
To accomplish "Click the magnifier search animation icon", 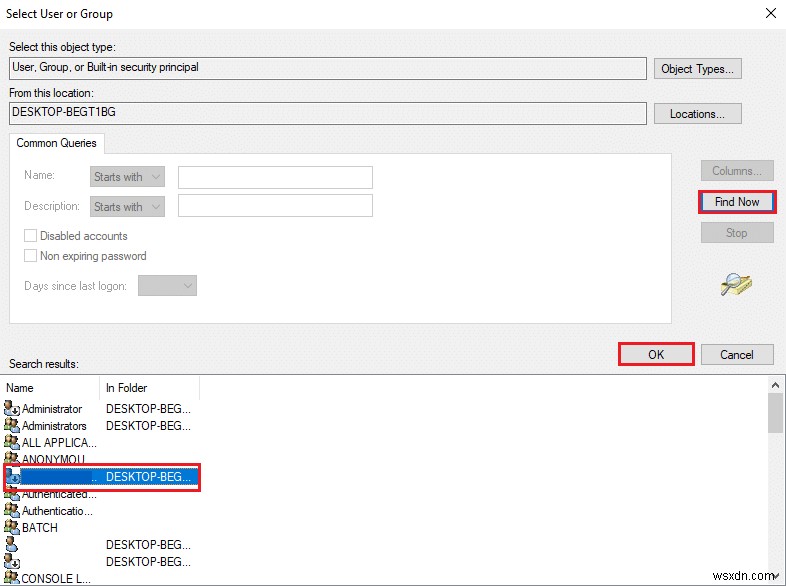I will point(736,284).
